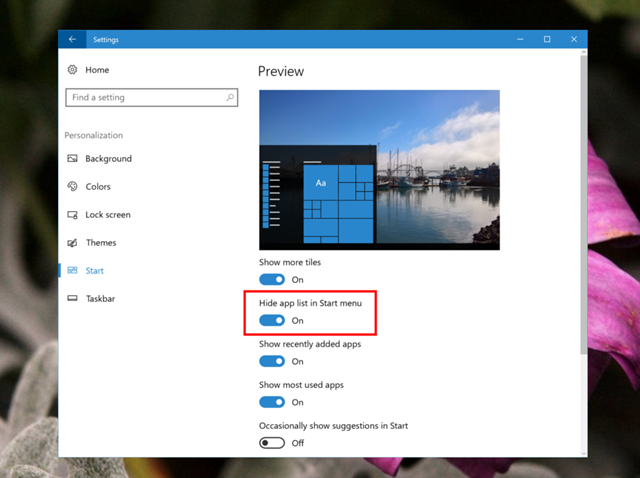The width and height of the screenshot is (640, 478).
Task: Toggle Show recently added apps off
Action: (x=272, y=361)
